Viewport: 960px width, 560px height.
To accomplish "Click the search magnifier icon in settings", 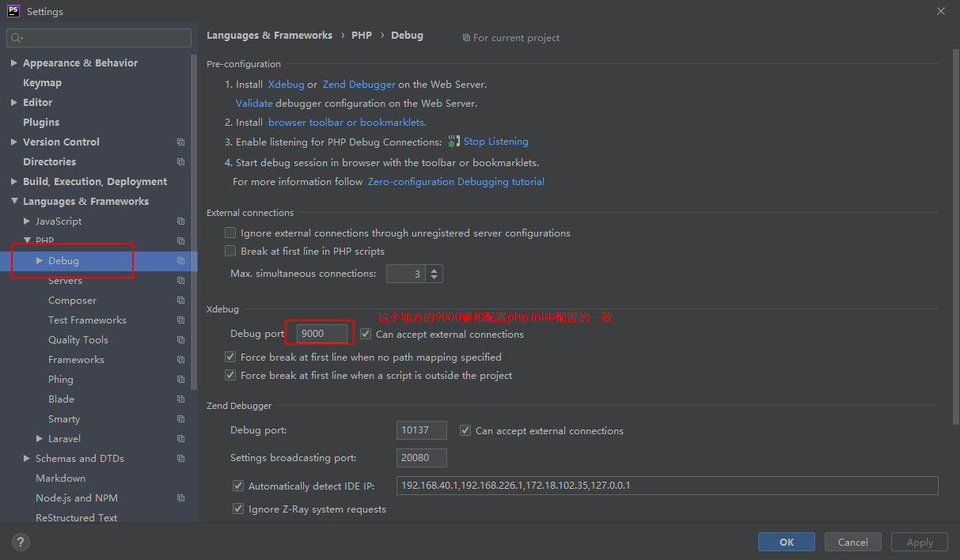I will [17, 38].
